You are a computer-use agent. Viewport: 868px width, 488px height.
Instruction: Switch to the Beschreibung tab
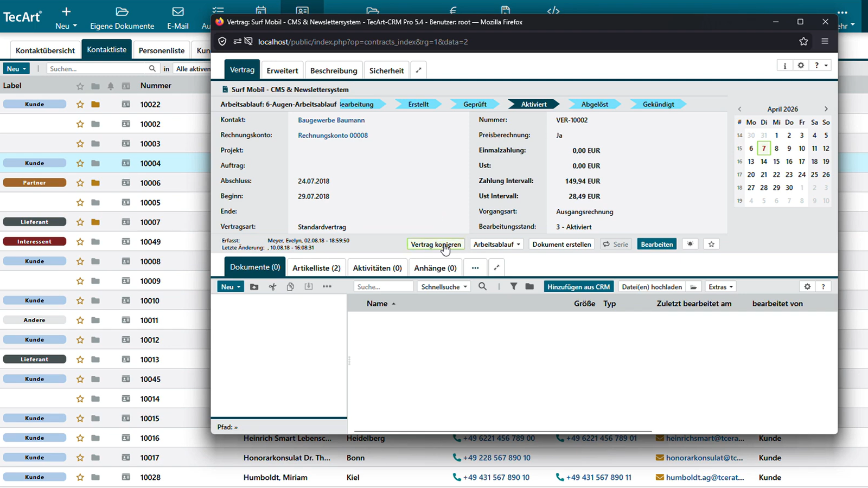334,70
